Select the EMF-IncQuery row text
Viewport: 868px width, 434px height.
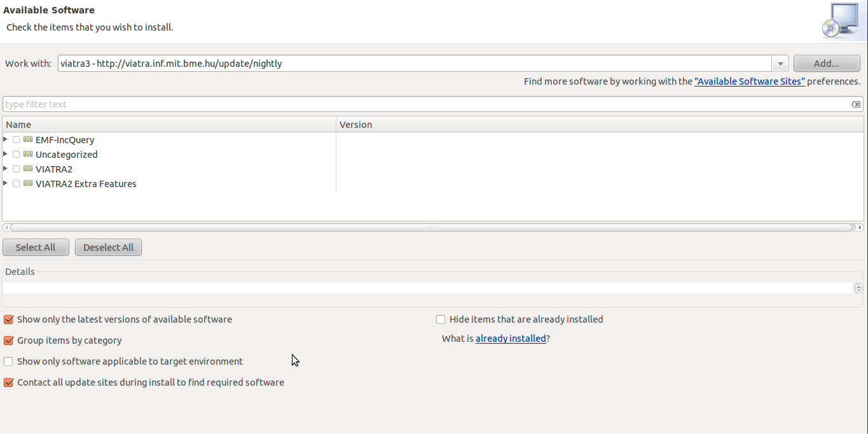coord(65,140)
